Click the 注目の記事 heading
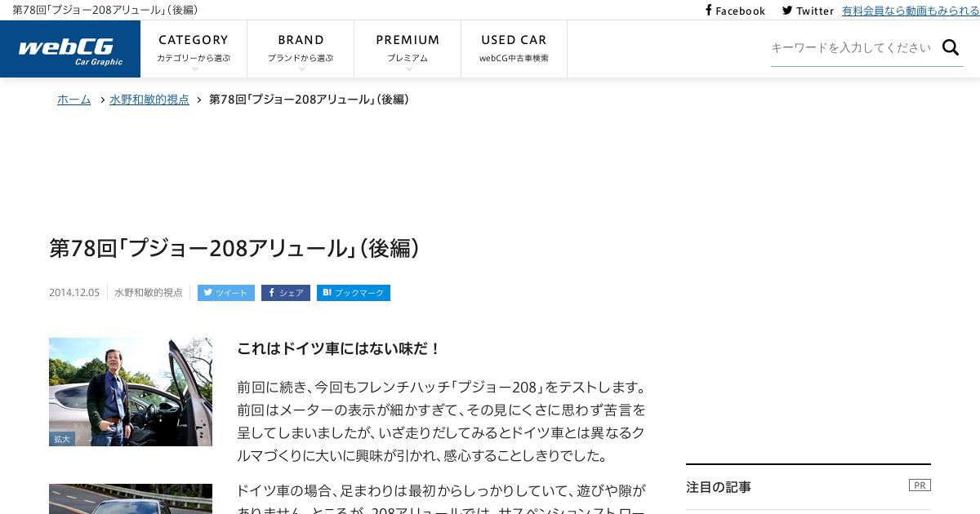The image size is (980, 514). point(719,487)
